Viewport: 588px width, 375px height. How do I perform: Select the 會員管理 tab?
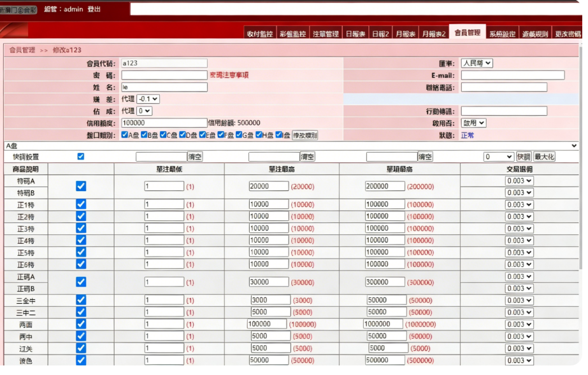[x=467, y=32]
